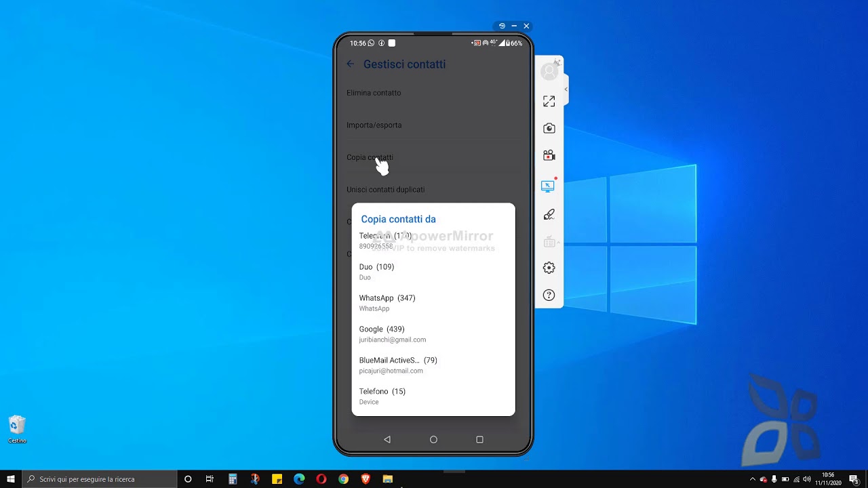868x488 pixels.
Task: Select Copia contatti option
Action: 433,157
